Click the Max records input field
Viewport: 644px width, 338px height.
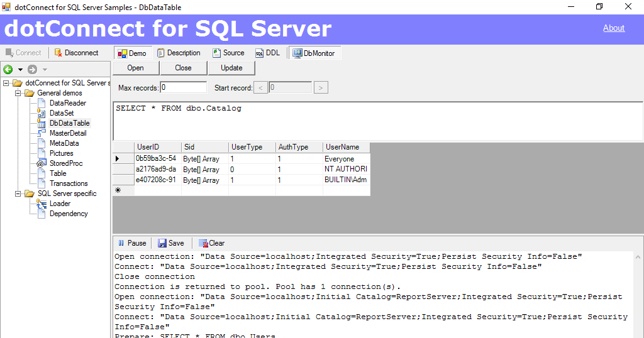click(x=184, y=87)
